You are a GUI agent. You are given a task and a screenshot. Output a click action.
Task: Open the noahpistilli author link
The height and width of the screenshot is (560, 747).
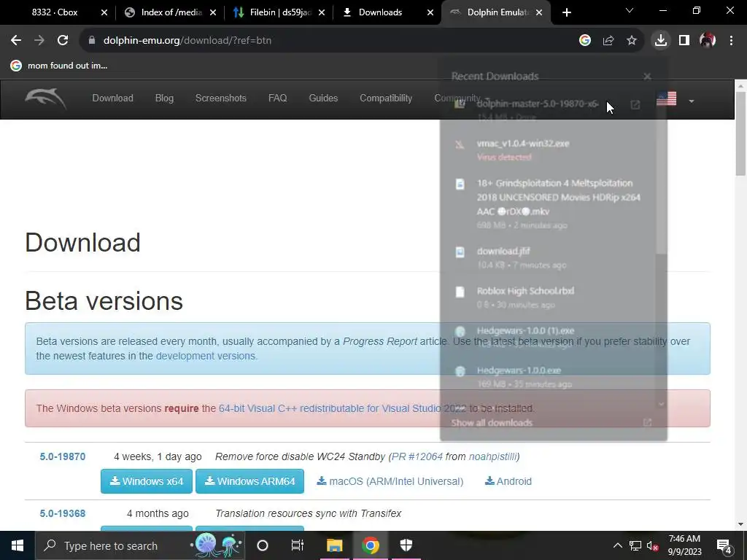[492, 456]
